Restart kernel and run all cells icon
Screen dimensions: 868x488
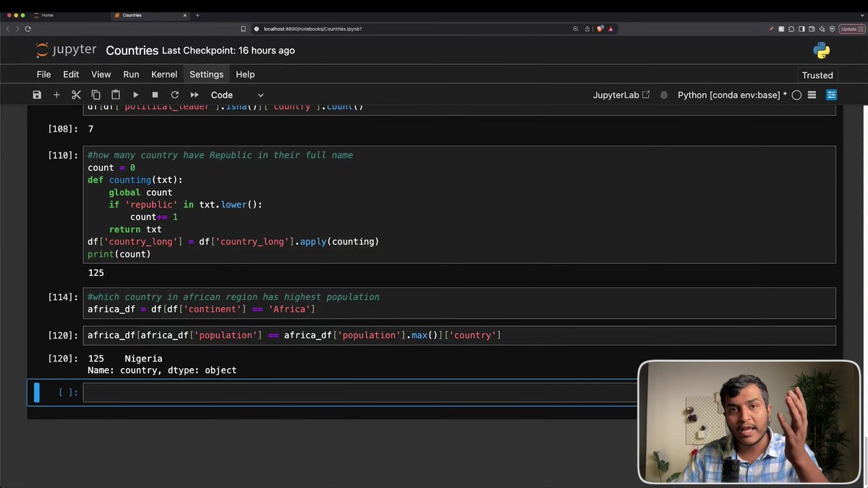195,95
